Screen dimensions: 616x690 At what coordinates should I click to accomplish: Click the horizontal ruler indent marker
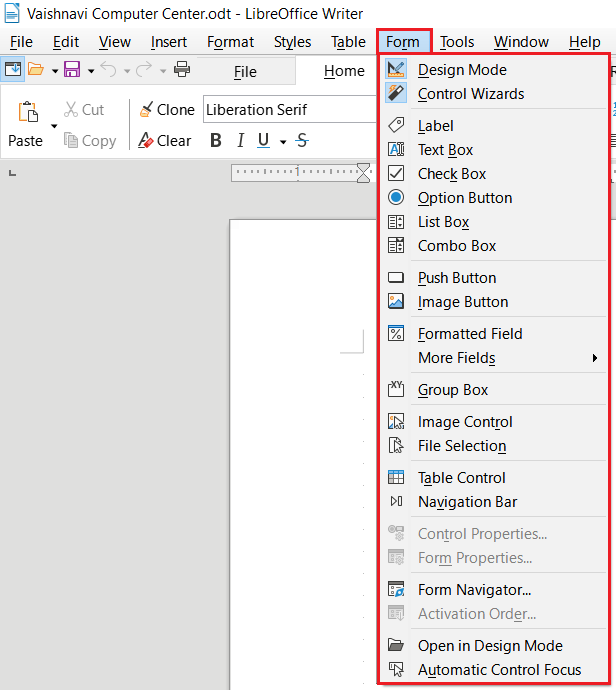coord(363,173)
